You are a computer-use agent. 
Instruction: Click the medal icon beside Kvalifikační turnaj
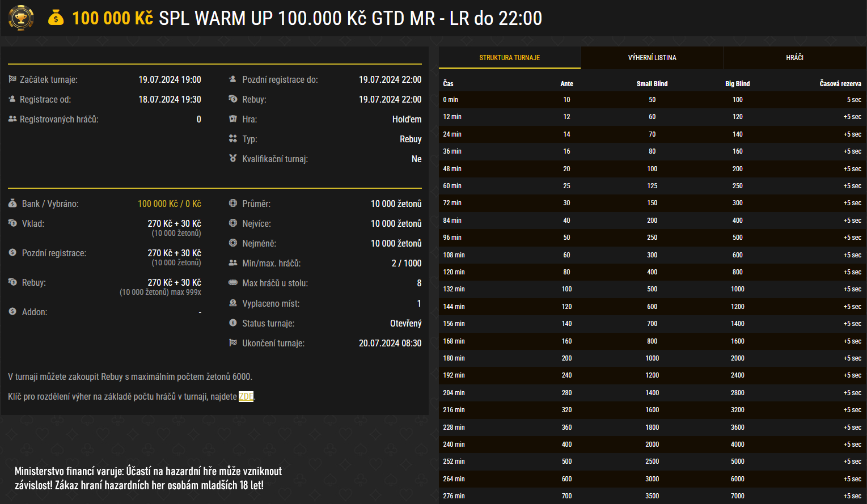point(232,159)
